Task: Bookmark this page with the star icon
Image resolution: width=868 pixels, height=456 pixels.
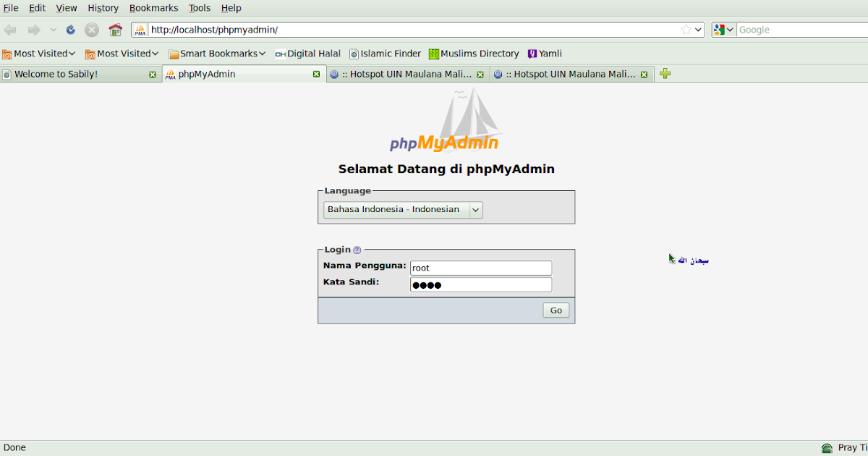Action: coord(686,30)
